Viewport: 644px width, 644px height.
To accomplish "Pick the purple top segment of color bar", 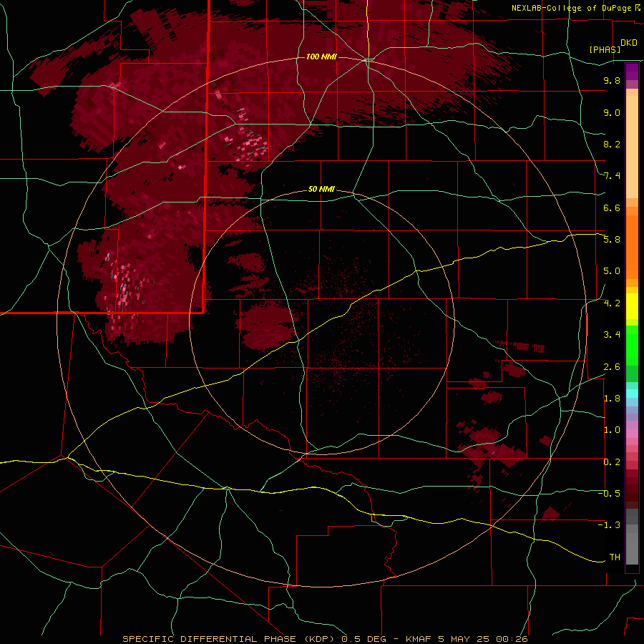I will point(632,72).
